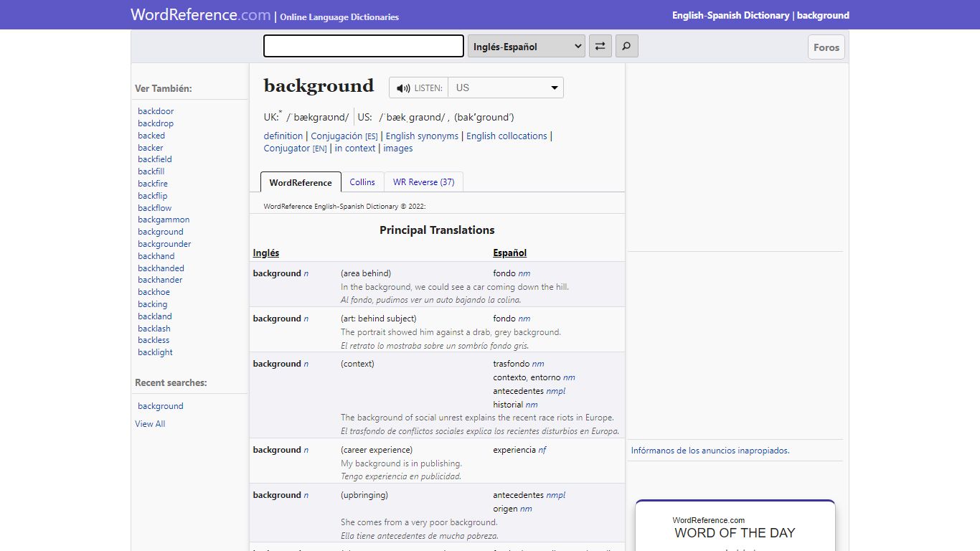Click the Español column header
The width and height of the screenshot is (980, 551).
510,253
